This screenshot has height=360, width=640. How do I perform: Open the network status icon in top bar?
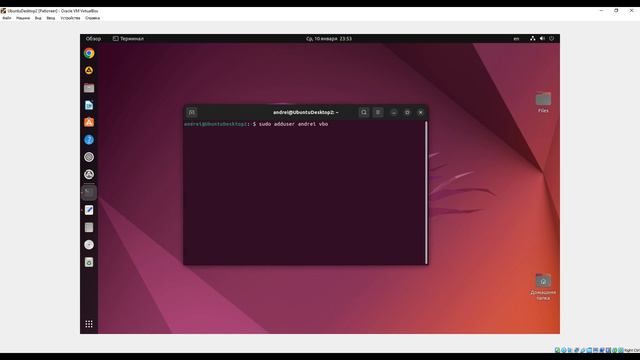(533, 38)
